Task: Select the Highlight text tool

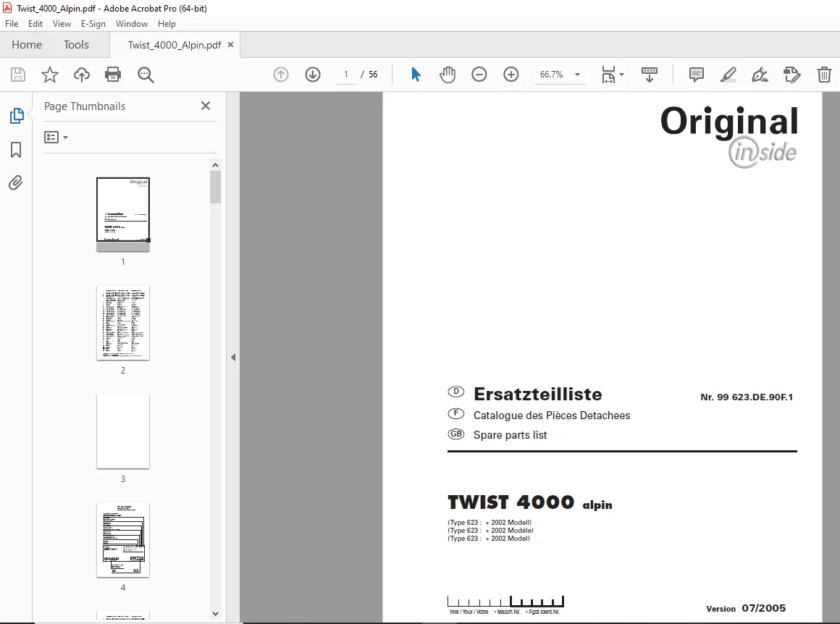Action: click(x=728, y=75)
